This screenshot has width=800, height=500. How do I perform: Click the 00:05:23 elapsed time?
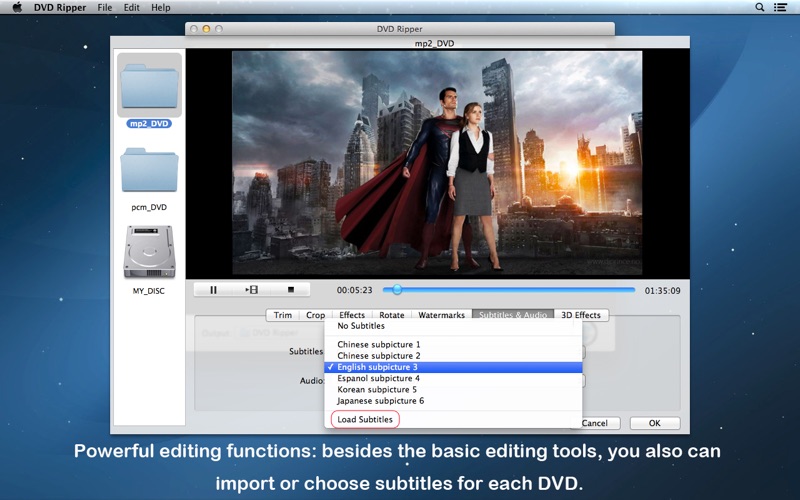(355, 290)
